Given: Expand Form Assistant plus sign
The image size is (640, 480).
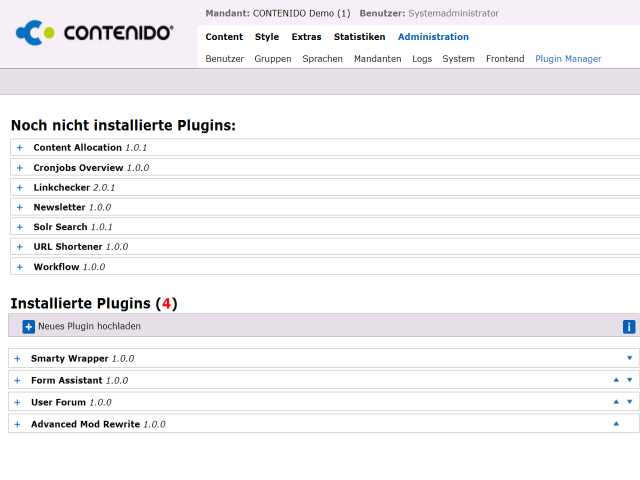Looking at the screenshot, I should (x=17, y=380).
